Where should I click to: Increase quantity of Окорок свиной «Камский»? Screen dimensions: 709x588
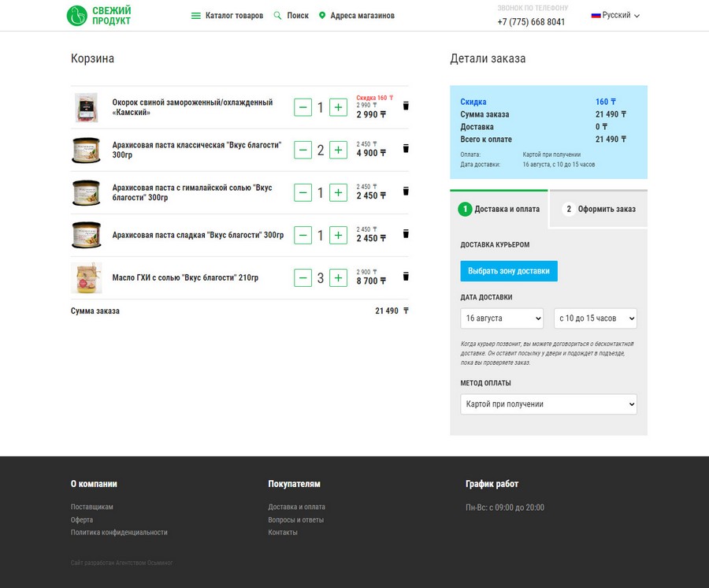pos(338,107)
